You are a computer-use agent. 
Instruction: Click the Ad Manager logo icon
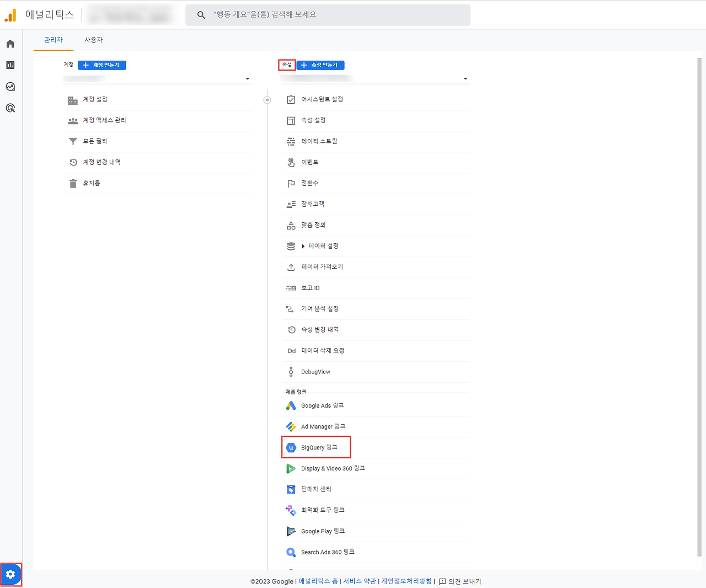point(291,427)
